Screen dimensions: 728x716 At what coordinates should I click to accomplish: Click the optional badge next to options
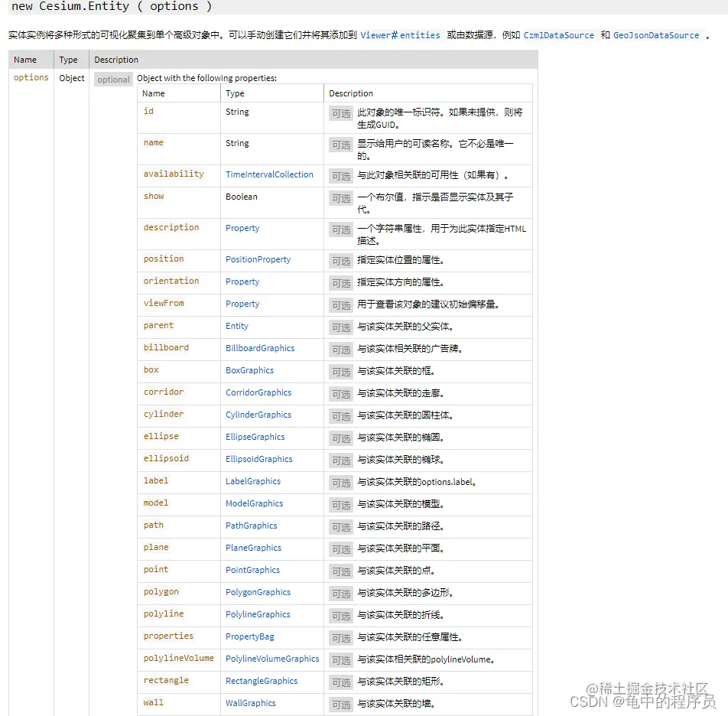pyautogui.click(x=112, y=78)
